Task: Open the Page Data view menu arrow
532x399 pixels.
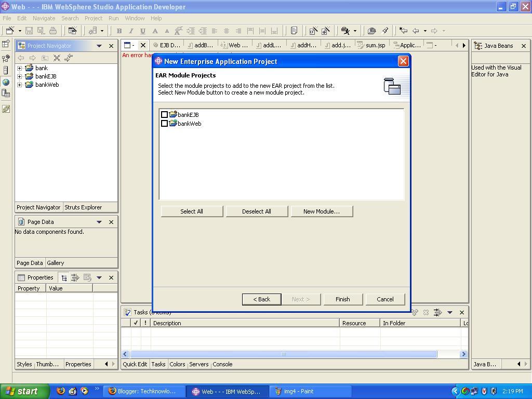Action: [99, 222]
